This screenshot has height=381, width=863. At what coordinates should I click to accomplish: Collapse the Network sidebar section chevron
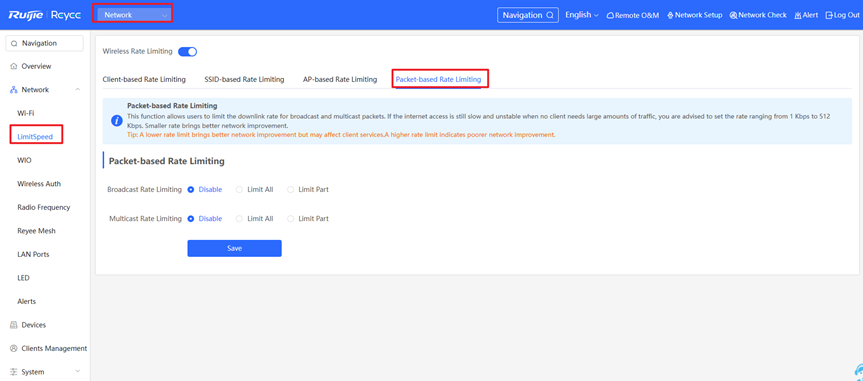click(78, 90)
